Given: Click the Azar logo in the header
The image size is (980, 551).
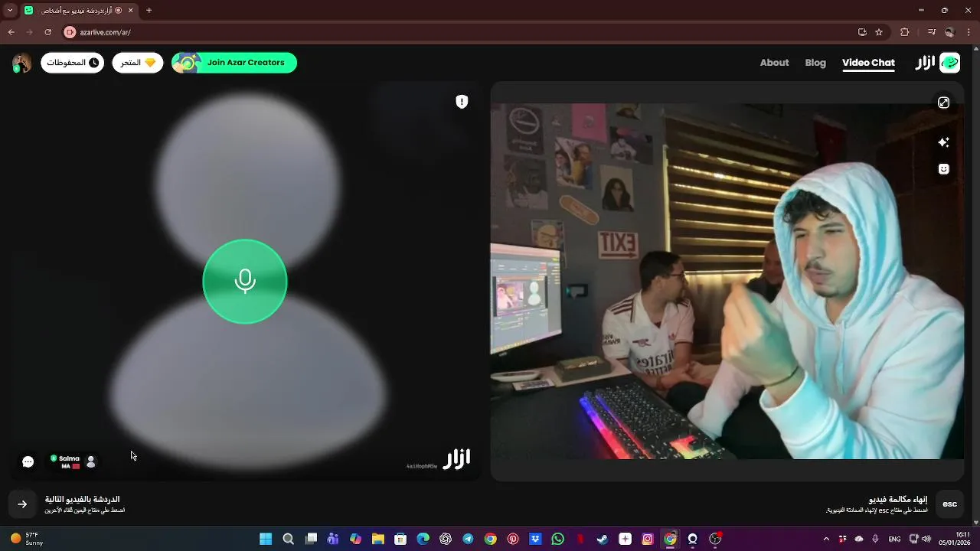Looking at the screenshot, I should tap(938, 63).
